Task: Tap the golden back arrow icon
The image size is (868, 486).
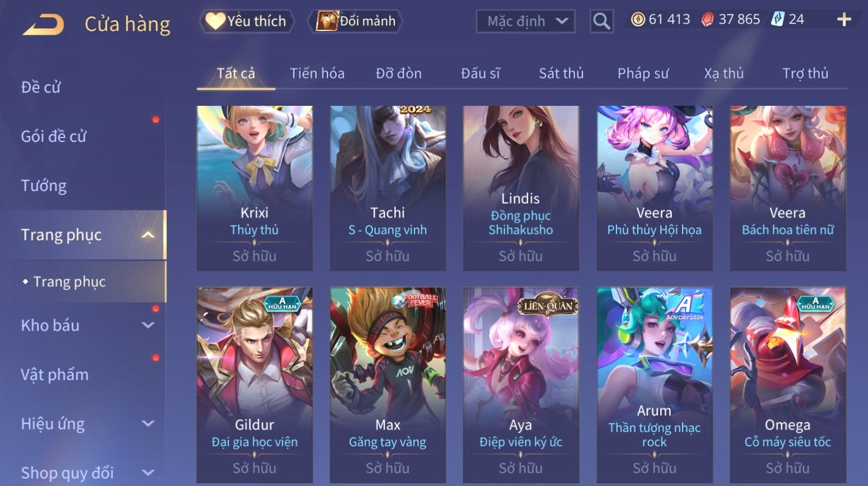Action: [x=43, y=24]
